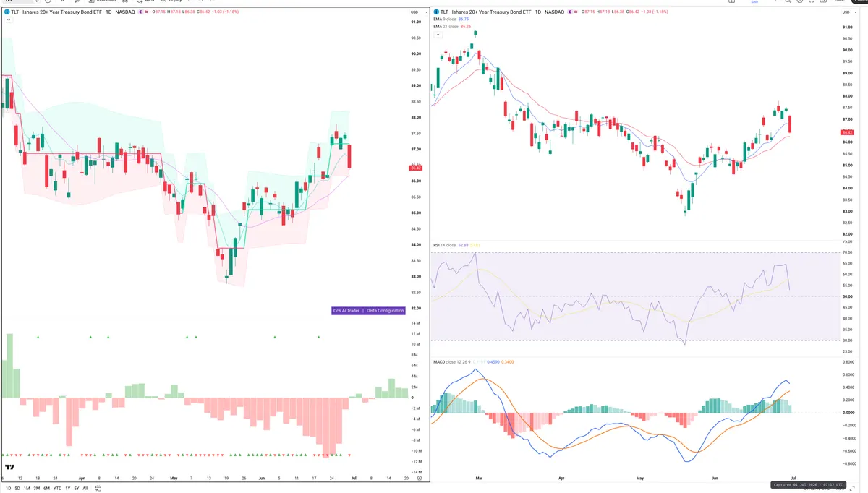Click Delta Configuration label
The width and height of the screenshot is (868, 493).
tap(385, 311)
